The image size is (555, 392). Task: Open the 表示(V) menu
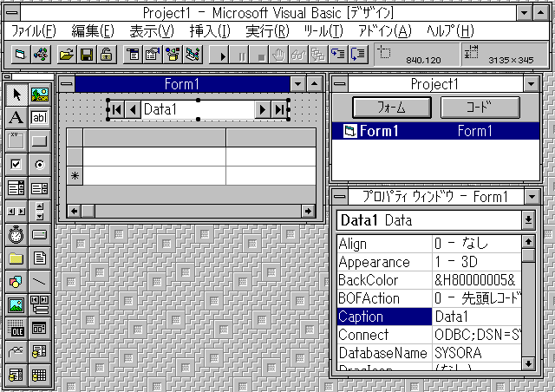152,31
